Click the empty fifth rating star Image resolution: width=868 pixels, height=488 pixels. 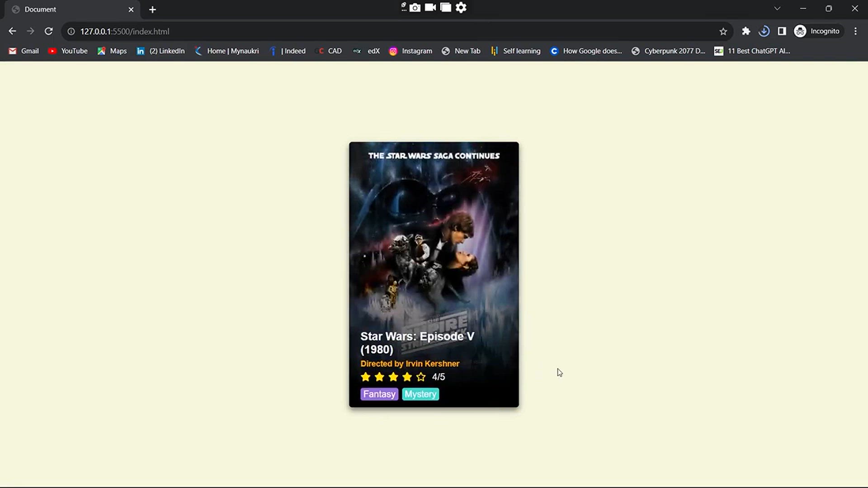point(421,377)
